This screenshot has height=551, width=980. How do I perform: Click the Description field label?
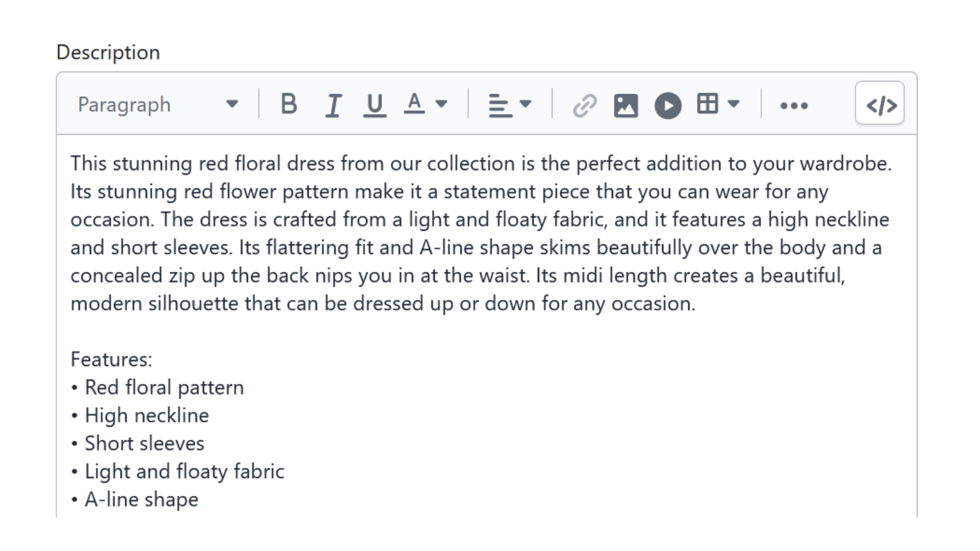click(108, 53)
